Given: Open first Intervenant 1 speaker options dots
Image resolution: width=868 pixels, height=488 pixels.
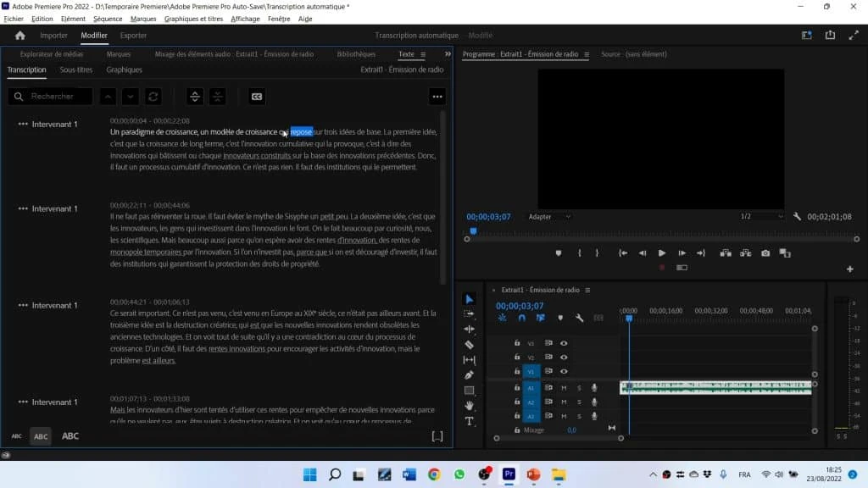Looking at the screenshot, I should [x=23, y=124].
